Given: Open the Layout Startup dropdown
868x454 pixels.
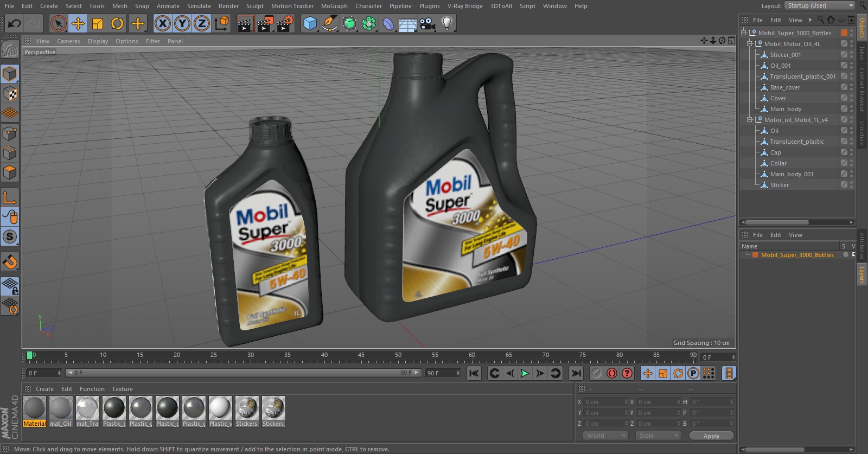Looking at the screenshot, I should pos(820,5).
